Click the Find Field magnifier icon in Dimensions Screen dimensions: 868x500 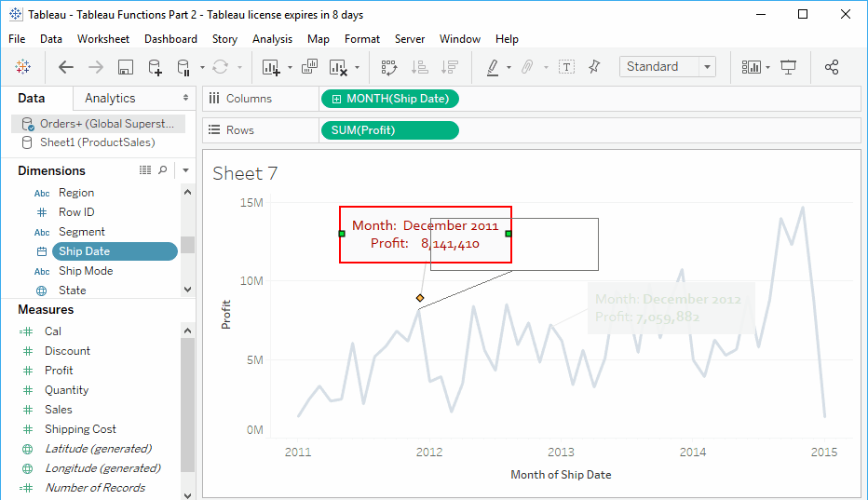click(x=163, y=170)
